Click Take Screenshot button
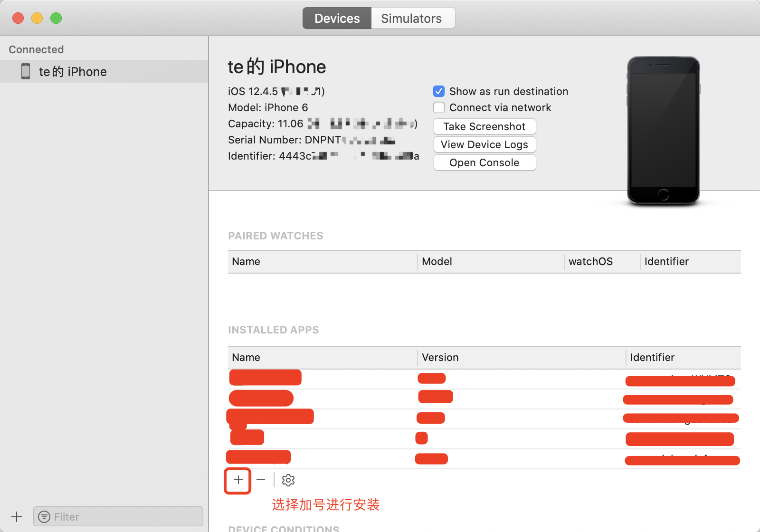The height and width of the screenshot is (532, 760). (x=484, y=126)
